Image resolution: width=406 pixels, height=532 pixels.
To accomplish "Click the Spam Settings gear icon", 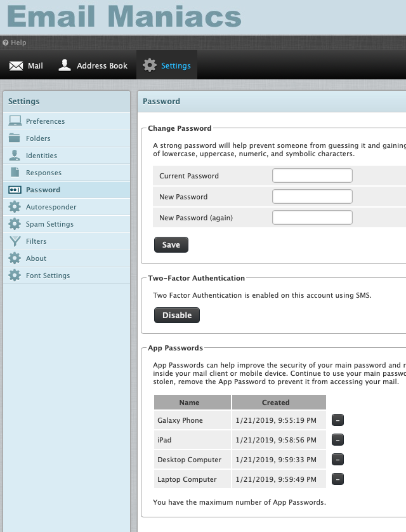I will tap(15, 224).
